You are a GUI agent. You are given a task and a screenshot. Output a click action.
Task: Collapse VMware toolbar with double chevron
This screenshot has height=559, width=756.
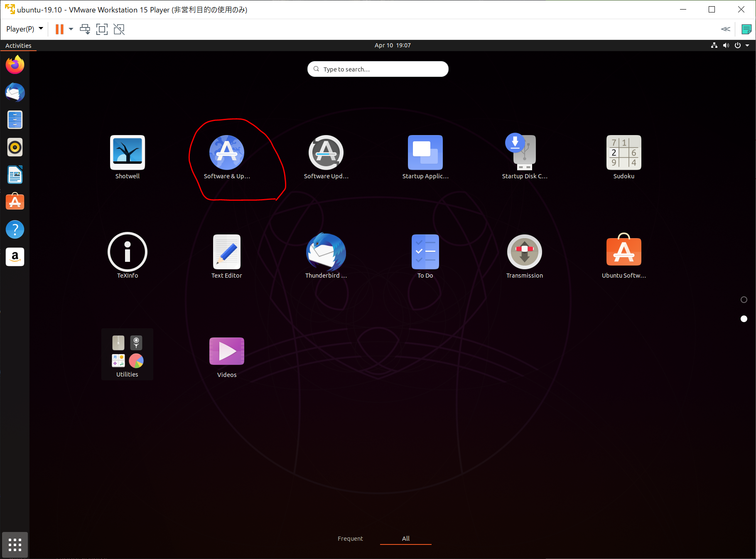point(726,29)
